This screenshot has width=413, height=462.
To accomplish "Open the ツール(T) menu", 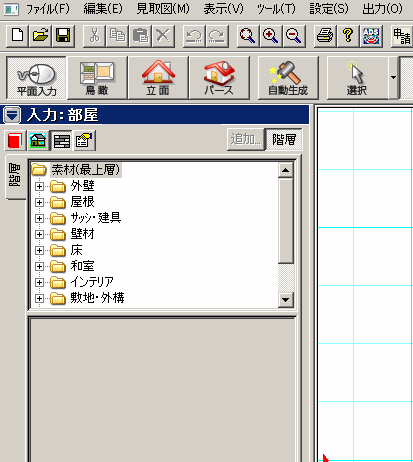I will (276, 9).
